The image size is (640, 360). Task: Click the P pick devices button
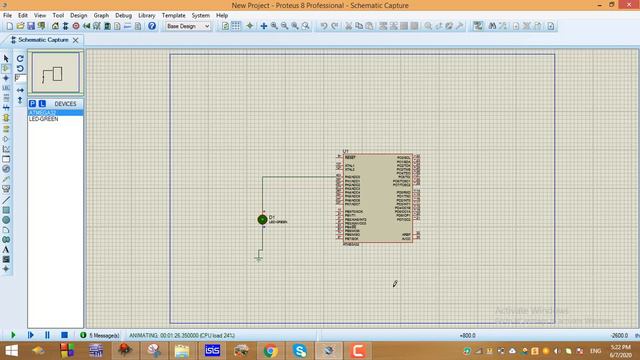(33, 104)
